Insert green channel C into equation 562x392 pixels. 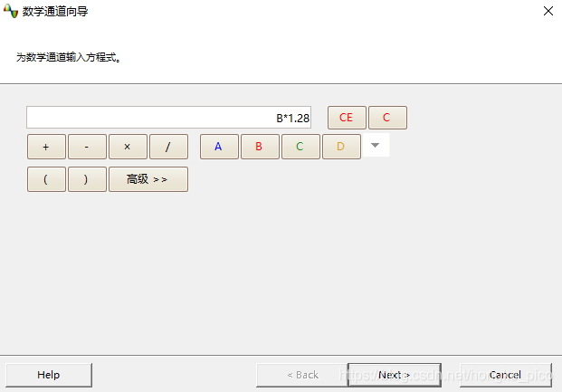pyautogui.click(x=300, y=147)
